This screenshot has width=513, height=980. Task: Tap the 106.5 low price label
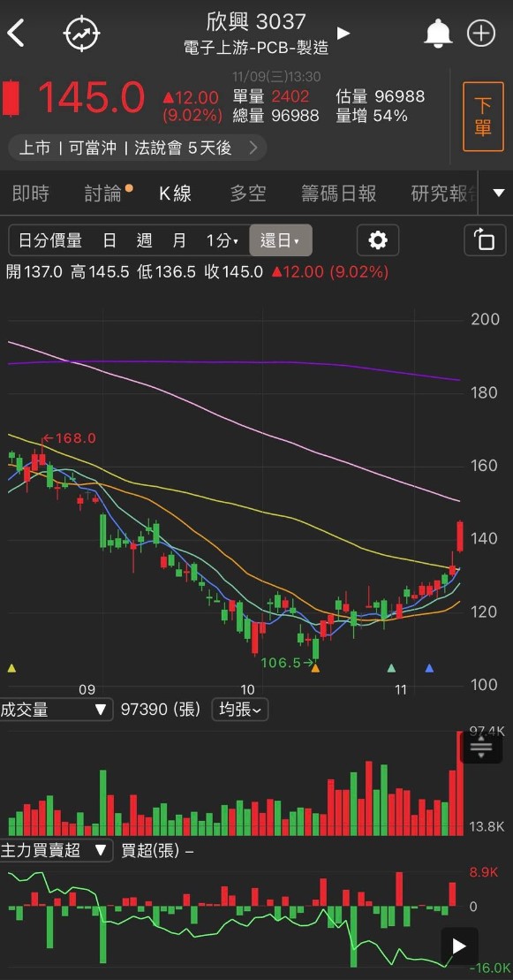click(x=288, y=663)
